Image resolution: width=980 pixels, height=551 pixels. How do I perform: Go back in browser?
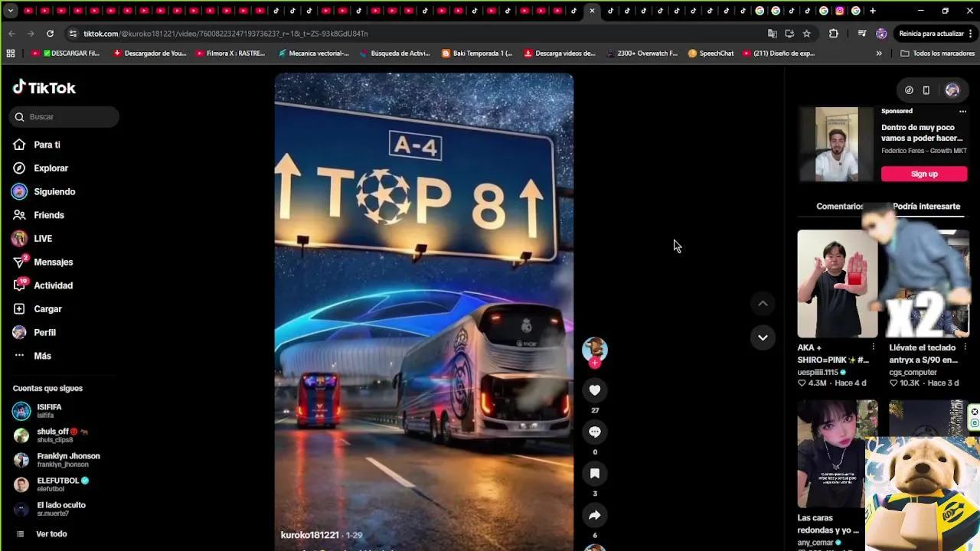(11, 34)
